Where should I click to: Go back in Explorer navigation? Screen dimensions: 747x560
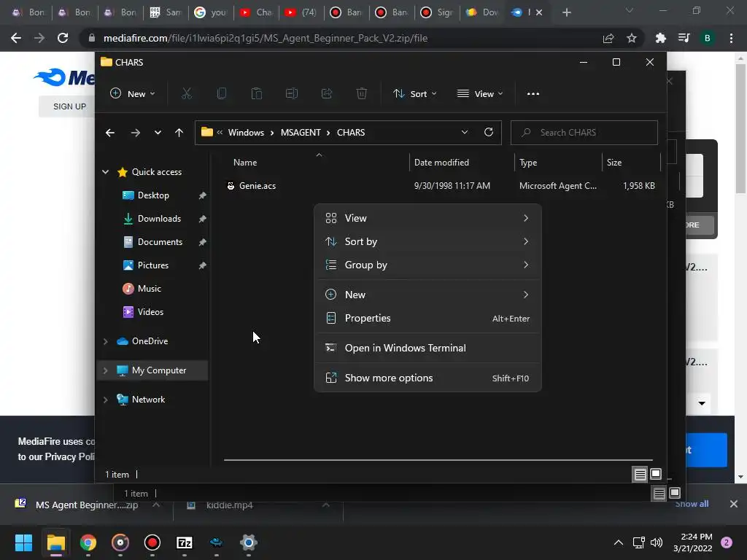click(x=110, y=133)
